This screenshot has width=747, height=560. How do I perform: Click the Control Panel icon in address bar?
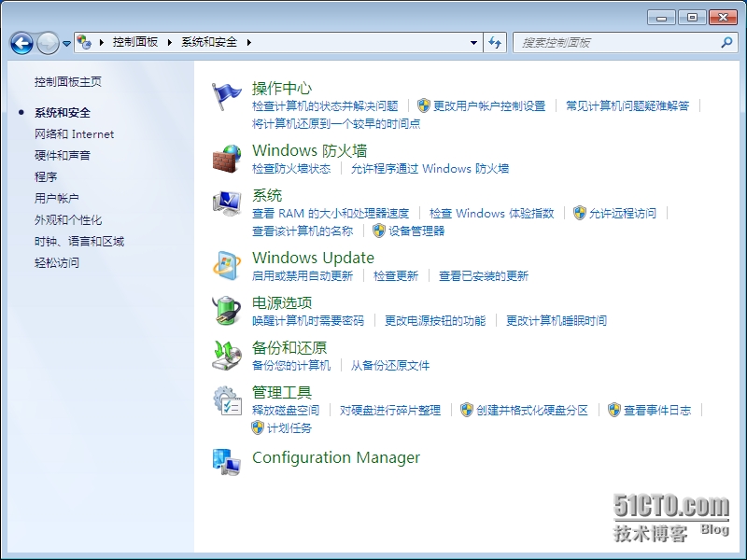pos(84,42)
